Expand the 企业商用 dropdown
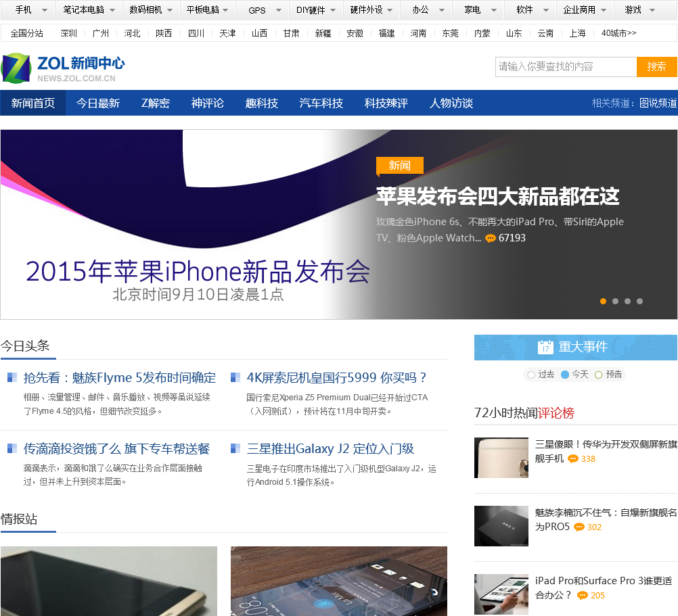678x616 pixels. pos(604,10)
